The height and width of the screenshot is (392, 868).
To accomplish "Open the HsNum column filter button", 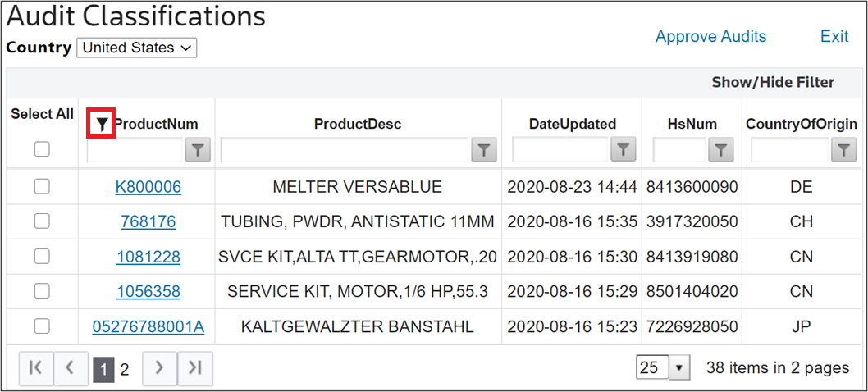I will [x=721, y=150].
